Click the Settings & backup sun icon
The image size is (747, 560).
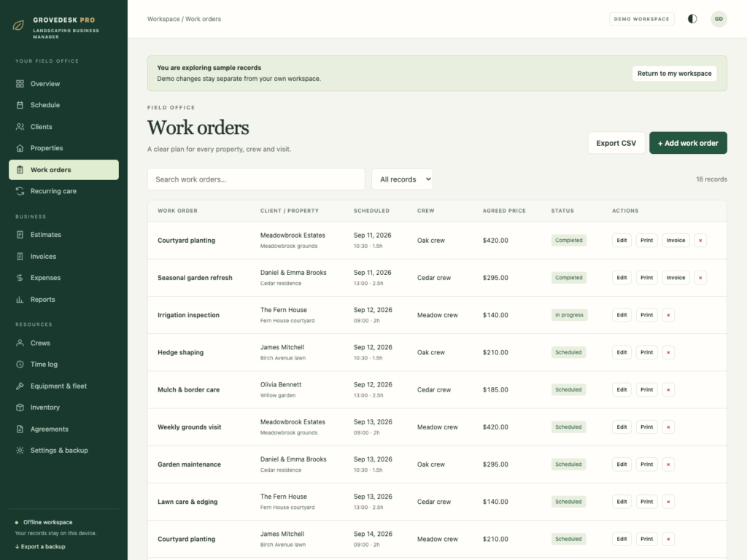[x=20, y=451]
